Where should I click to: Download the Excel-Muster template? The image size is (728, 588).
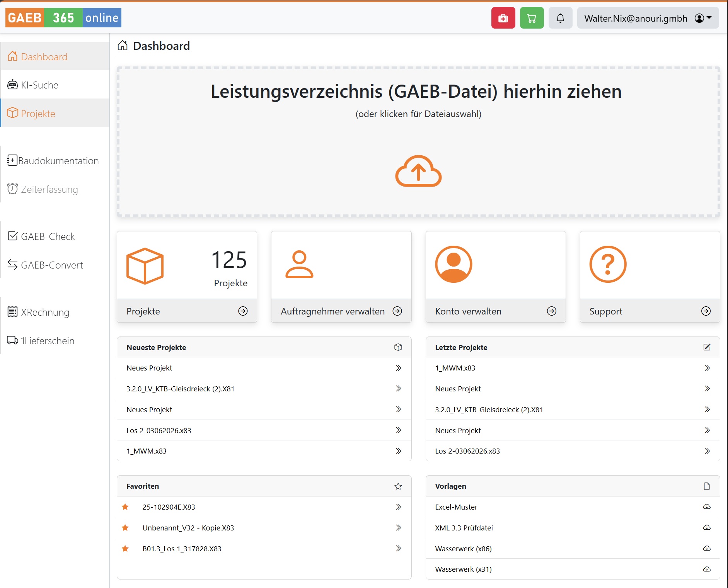pos(707,506)
